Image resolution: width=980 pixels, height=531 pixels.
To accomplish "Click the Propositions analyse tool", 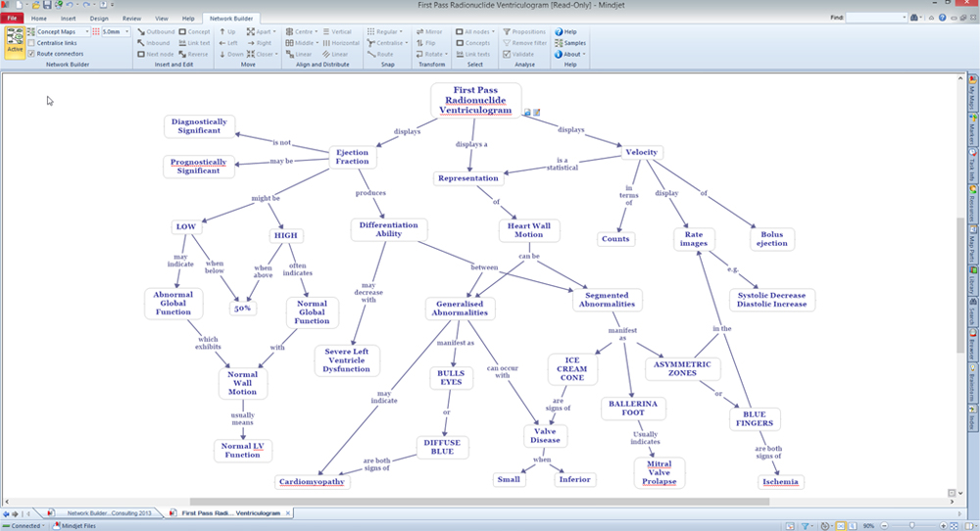I will (x=523, y=32).
